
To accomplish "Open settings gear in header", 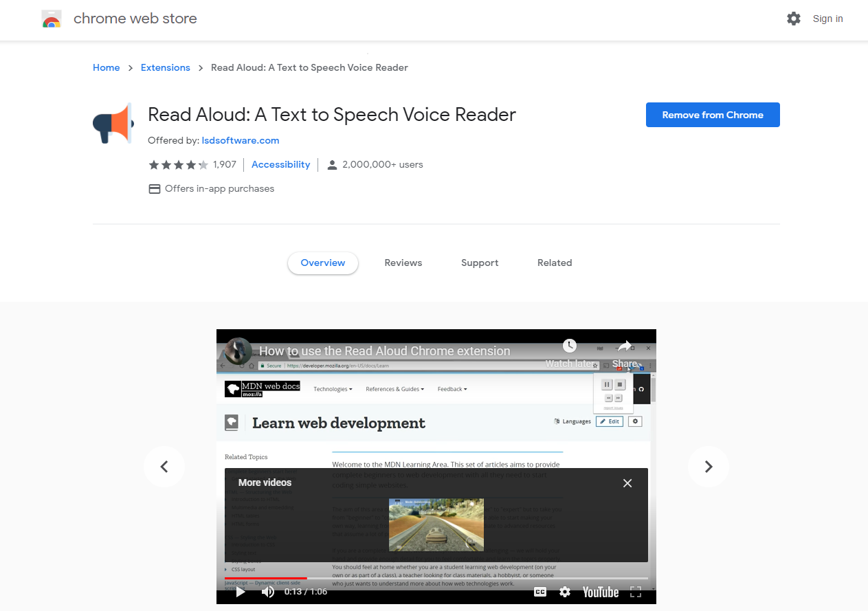I will 794,19.
